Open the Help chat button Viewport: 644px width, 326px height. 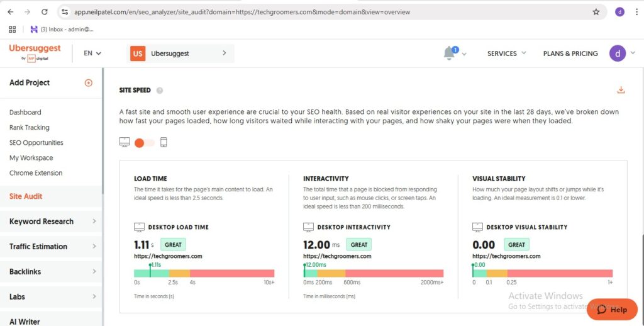[612, 310]
